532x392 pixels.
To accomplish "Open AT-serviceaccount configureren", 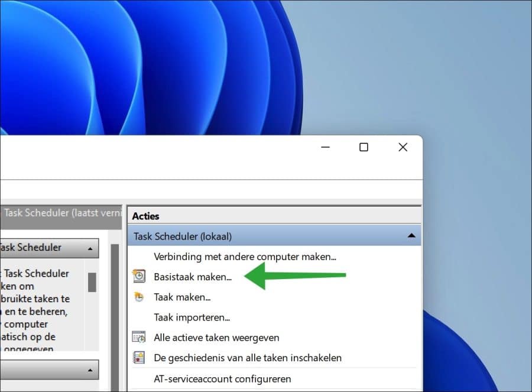I will pos(222,379).
